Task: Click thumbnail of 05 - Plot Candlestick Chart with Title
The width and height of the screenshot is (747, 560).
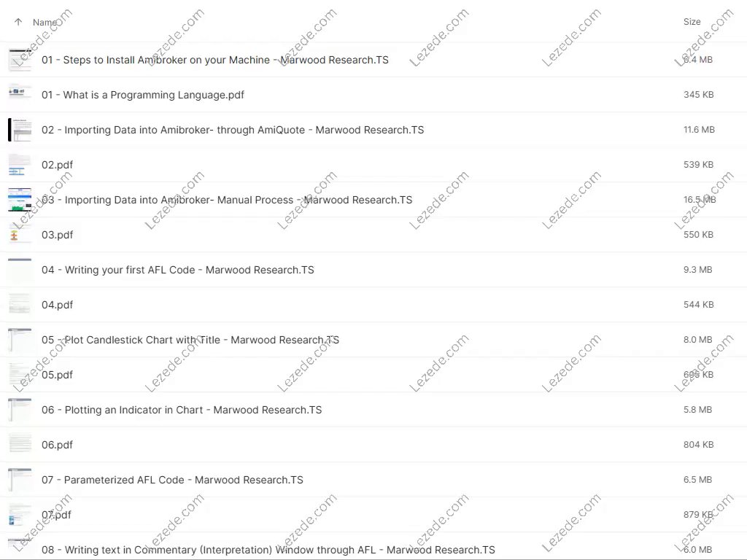Action: [x=20, y=340]
